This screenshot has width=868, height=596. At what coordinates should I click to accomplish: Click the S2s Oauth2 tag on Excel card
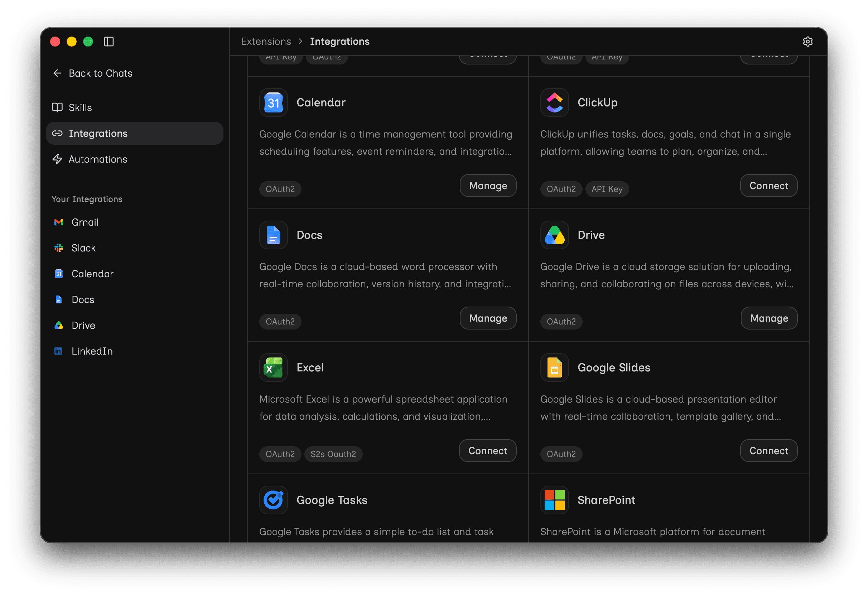[x=333, y=455]
